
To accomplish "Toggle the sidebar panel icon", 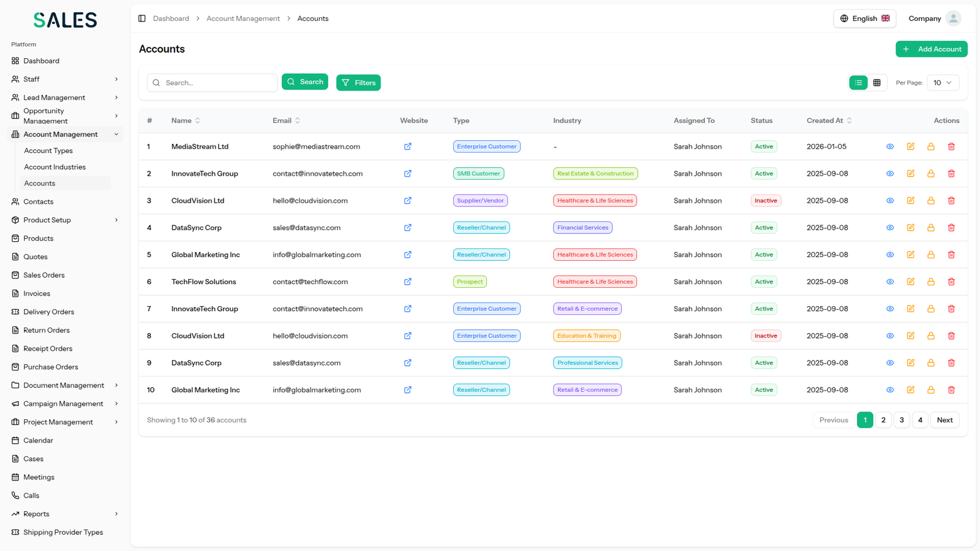I will tap(142, 18).
